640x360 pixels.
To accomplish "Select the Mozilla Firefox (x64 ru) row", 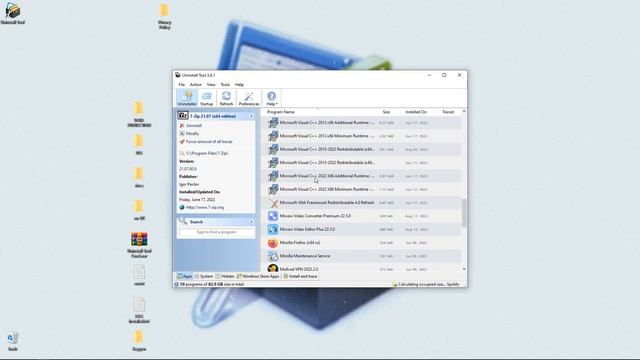I will click(362, 243).
